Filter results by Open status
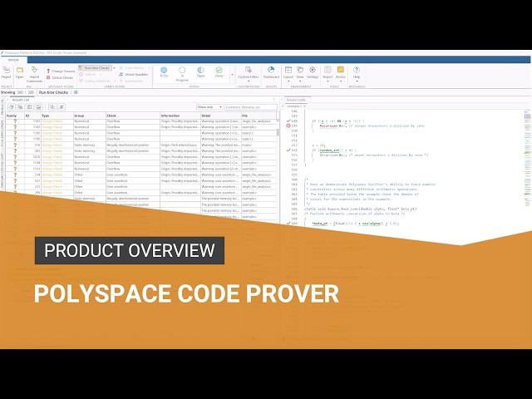The height and width of the screenshot is (399, 532). (x=201, y=72)
